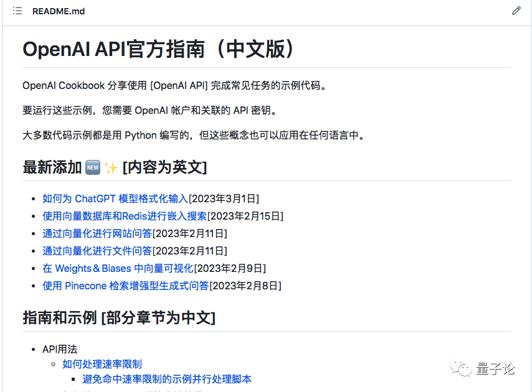Open link 通过向量化进行网站问答
532x392 pixels.
pyautogui.click(x=97, y=233)
